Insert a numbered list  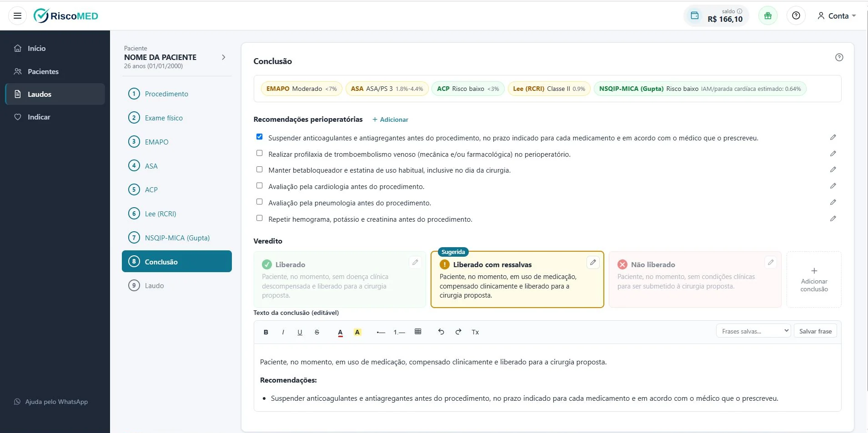[x=399, y=332]
